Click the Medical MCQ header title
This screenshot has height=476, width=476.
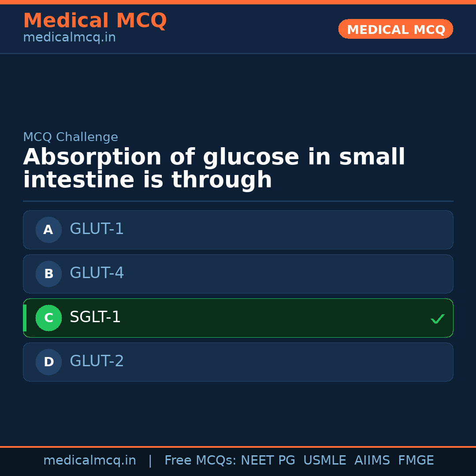[95, 21]
